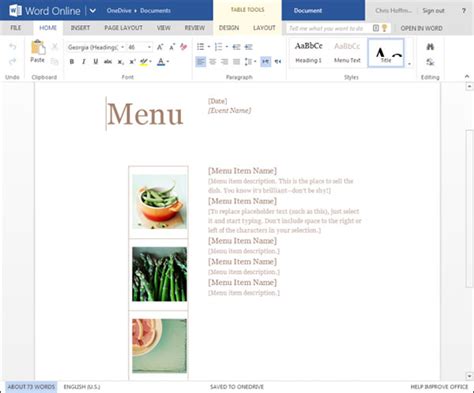Image resolution: width=474 pixels, height=393 pixels.
Task: Open the Table Tools LAYOUT tab
Action: [x=264, y=28]
